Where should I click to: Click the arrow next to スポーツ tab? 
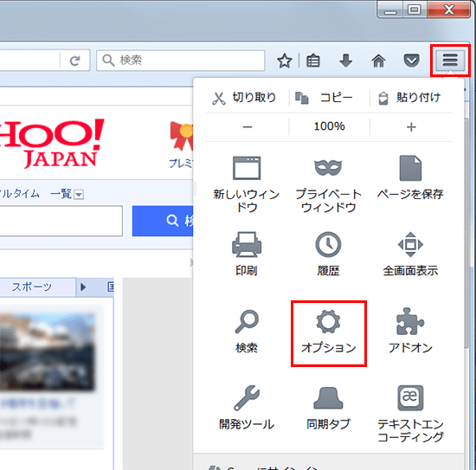[x=83, y=287]
